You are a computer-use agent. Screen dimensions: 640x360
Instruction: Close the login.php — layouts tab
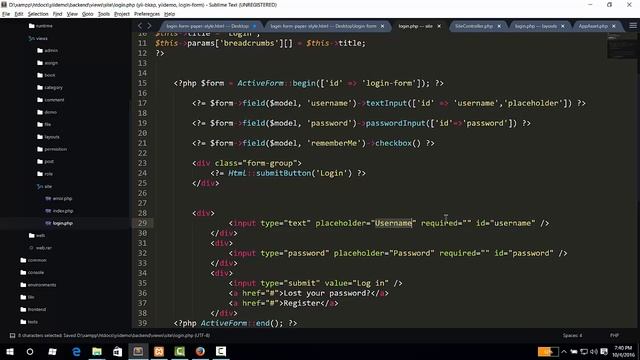pyautogui.click(x=562, y=26)
